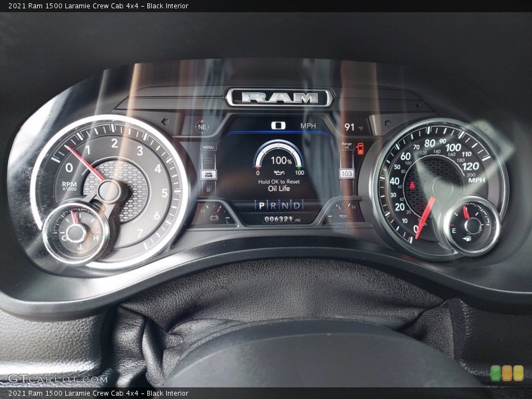Select the fuel economy menu icon
The height and width of the screenshot is (399, 532).
(209, 188)
